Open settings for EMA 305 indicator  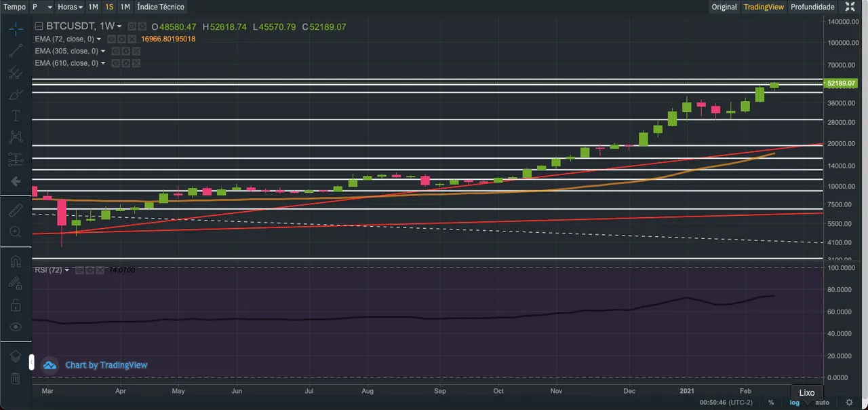[125, 51]
